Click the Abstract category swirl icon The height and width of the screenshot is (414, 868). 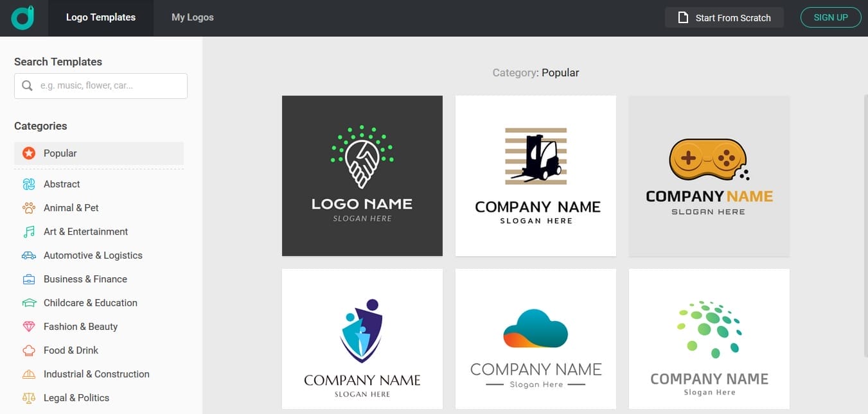tap(28, 184)
